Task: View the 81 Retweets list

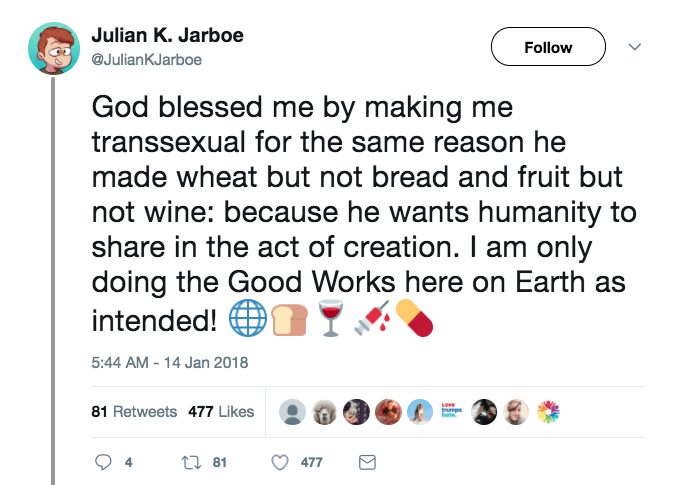Action: [x=133, y=412]
